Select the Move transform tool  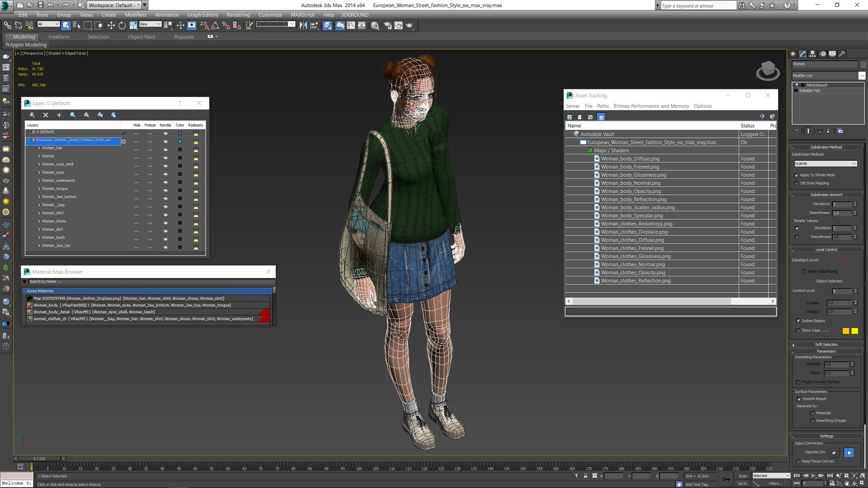111,26
